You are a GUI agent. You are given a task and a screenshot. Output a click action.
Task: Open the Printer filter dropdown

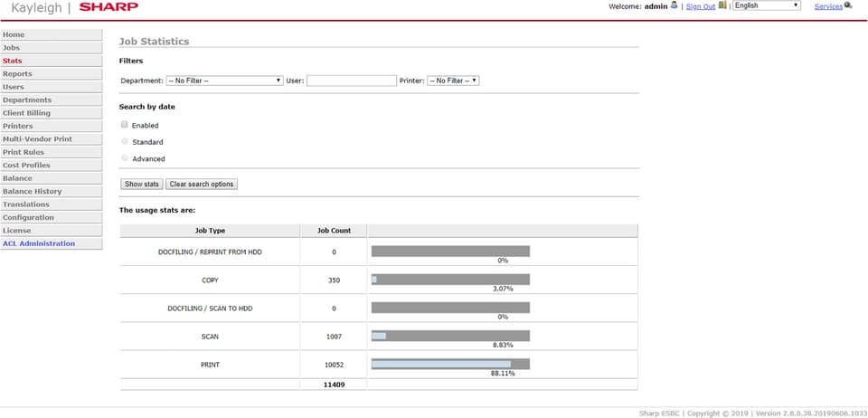452,81
